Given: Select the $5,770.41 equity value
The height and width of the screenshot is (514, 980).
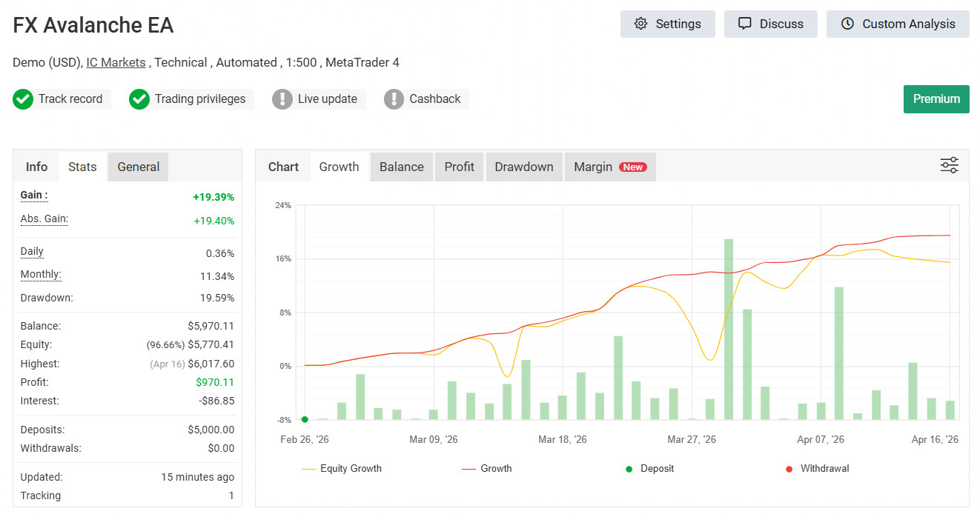Looking at the screenshot, I should [211, 344].
